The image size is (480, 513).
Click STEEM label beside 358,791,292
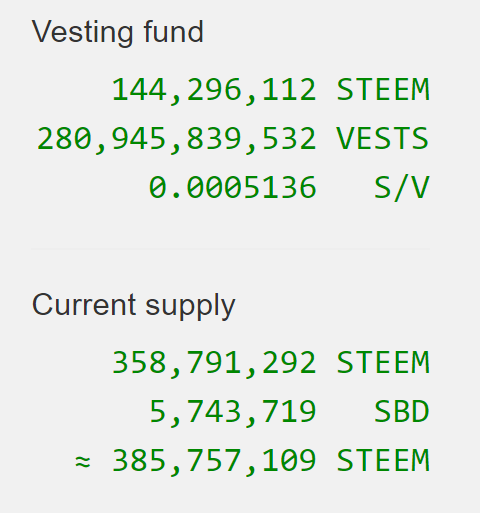coord(383,362)
